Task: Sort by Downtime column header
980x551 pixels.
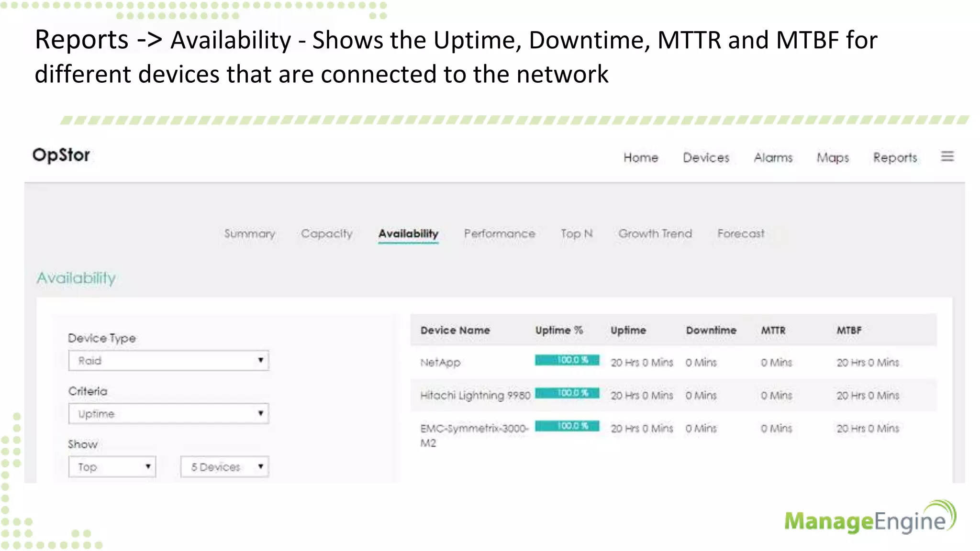Action: tap(711, 330)
